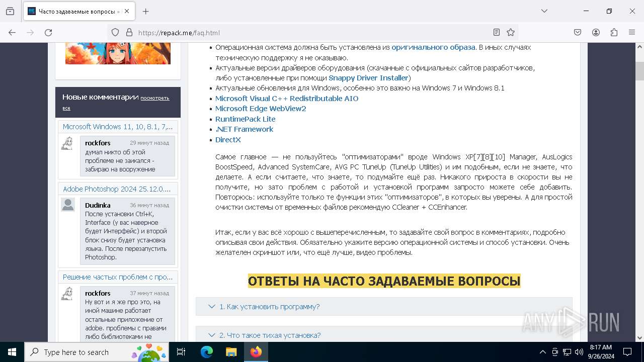Click '36 минут назад' comment timestamp
This screenshot has height=362, width=644.
coord(149,205)
